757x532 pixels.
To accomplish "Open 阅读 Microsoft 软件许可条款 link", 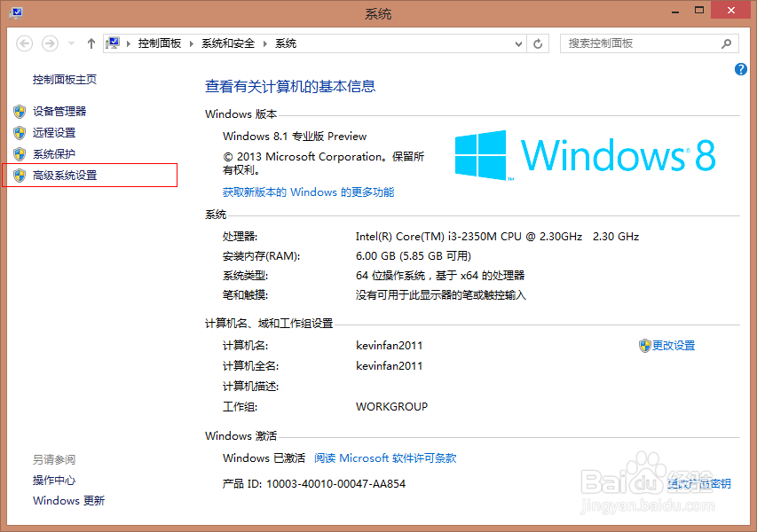I will [385, 458].
